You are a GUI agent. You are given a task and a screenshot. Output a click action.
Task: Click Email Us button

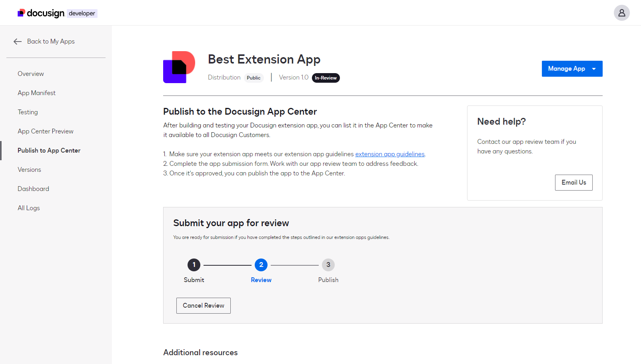click(573, 183)
